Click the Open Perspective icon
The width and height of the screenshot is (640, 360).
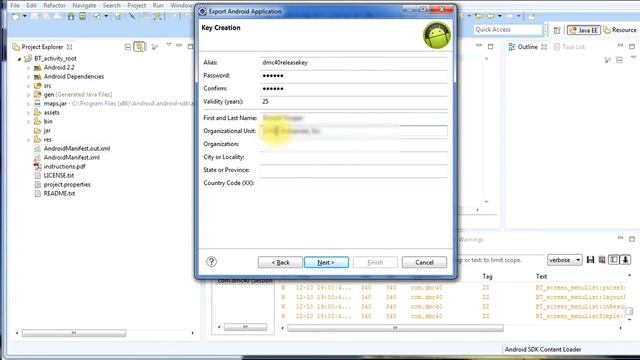(x=557, y=30)
